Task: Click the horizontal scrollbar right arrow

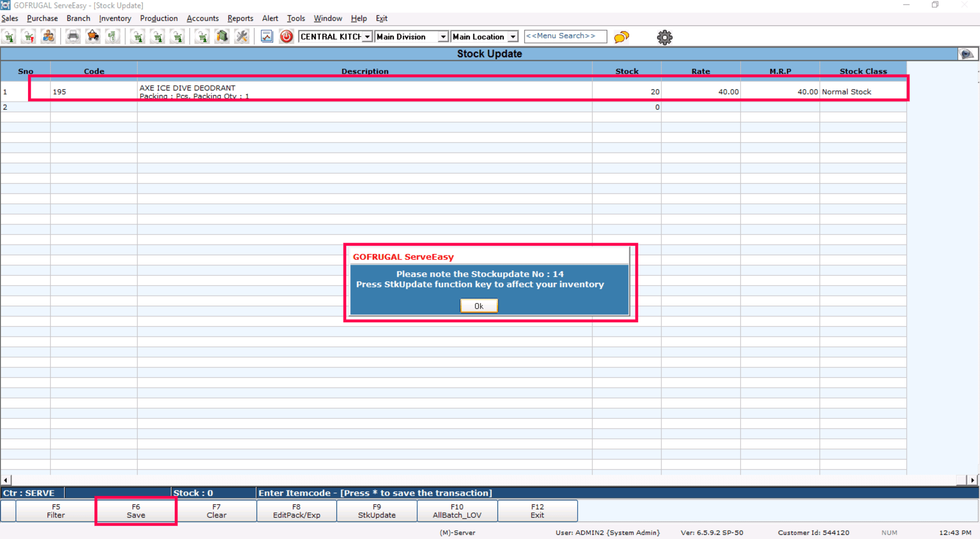Action: pos(972,480)
